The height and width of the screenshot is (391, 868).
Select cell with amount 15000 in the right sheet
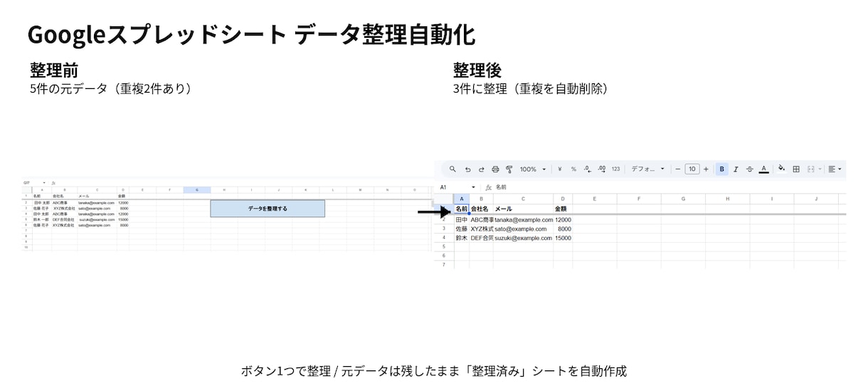tap(563, 238)
